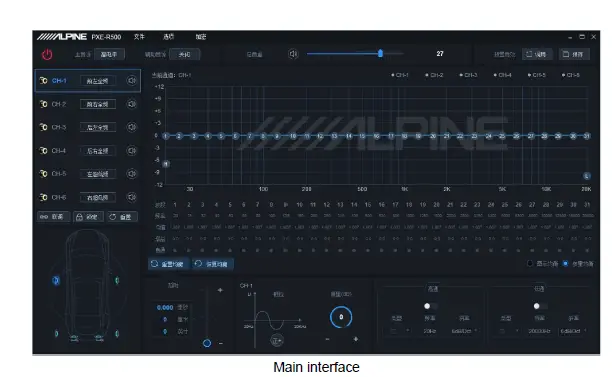Select the selected blue radio button below EQ table
The image size is (612, 377).
(565, 264)
